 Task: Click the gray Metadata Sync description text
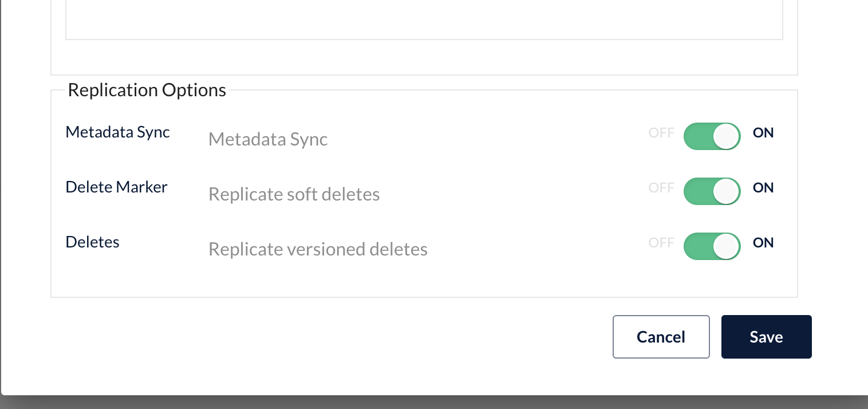pos(268,139)
